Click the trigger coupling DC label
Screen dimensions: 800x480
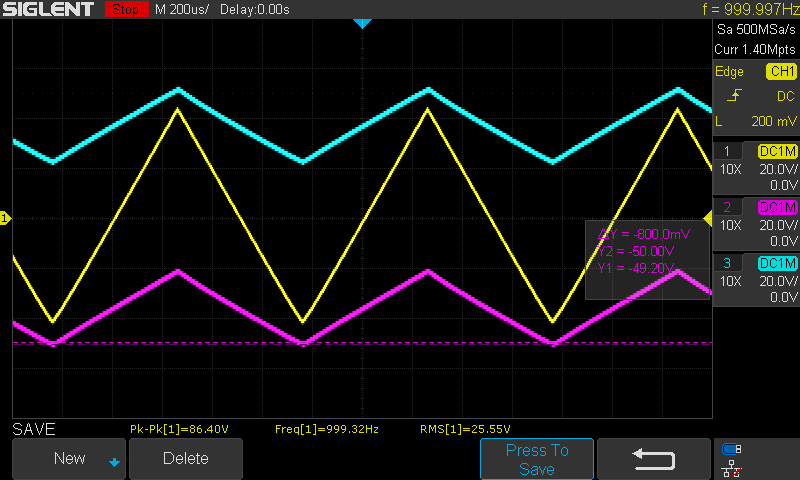786,96
